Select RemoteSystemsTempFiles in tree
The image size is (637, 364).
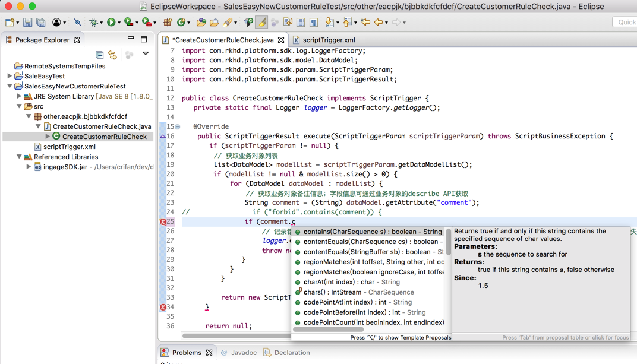[x=65, y=66]
